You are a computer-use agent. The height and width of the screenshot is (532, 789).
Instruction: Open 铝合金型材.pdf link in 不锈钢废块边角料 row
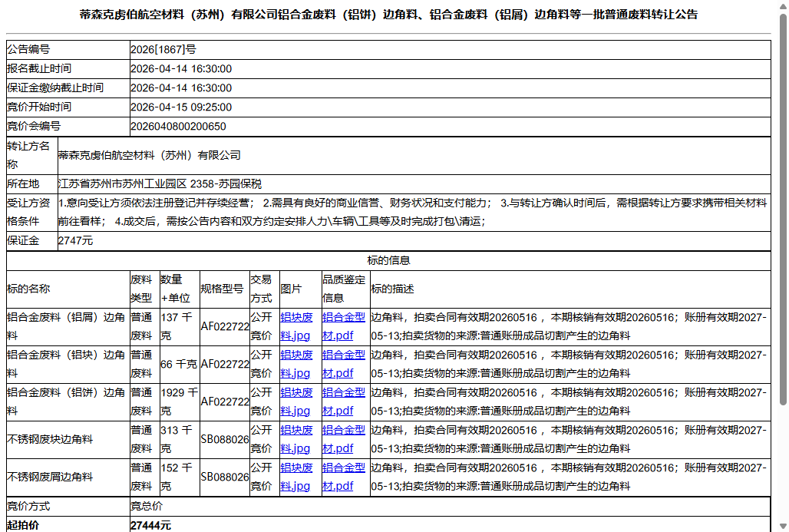tap(344, 439)
